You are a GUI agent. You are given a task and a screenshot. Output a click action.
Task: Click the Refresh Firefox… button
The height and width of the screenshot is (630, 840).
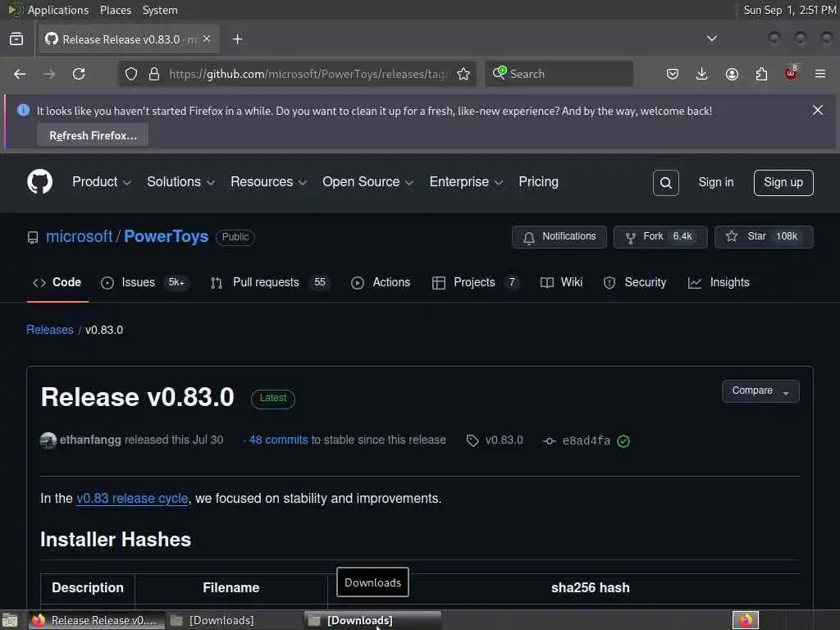pyautogui.click(x=93, y=135)
